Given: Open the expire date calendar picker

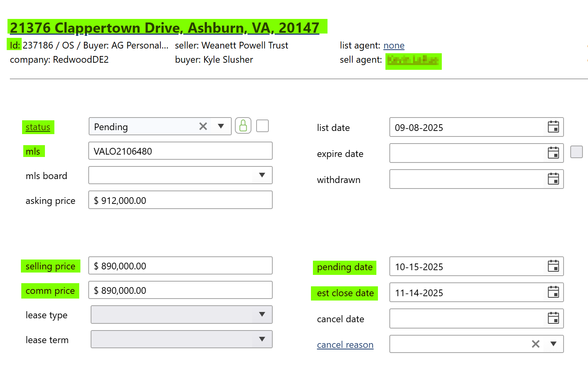Looking at the screenshot, I should [553, 153].
